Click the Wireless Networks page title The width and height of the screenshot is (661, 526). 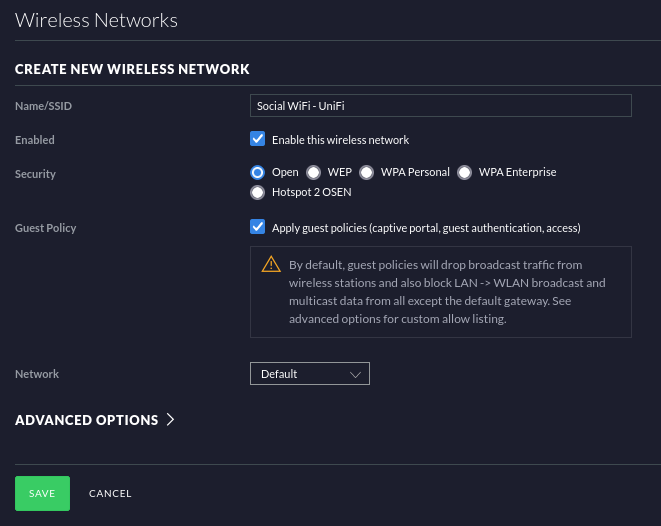[96, 20]
